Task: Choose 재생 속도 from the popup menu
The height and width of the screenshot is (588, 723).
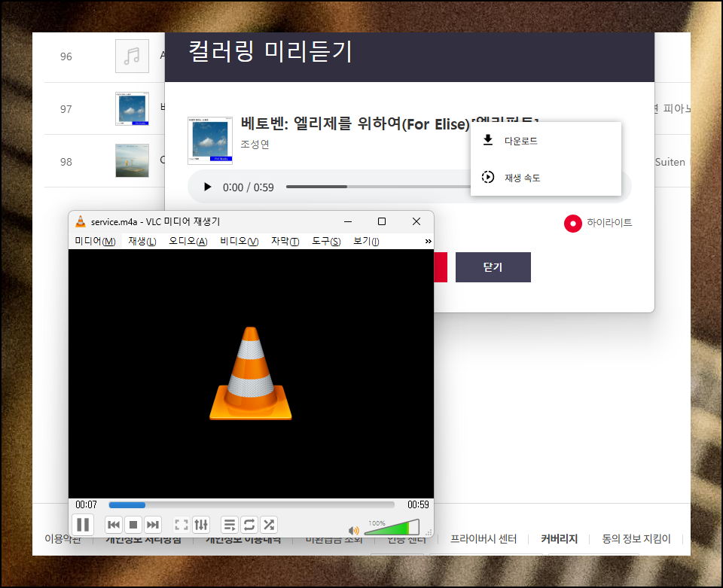Action: click(x=546, y=178)
